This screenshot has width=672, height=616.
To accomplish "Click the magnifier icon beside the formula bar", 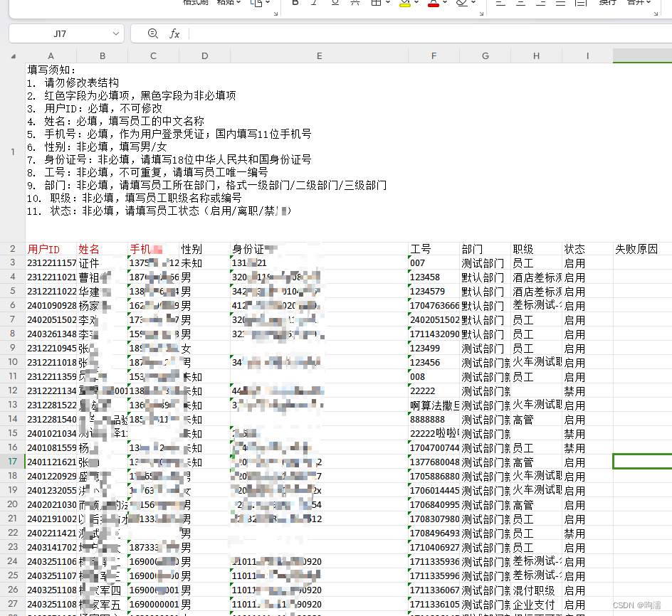I will [x=153, y=33].
